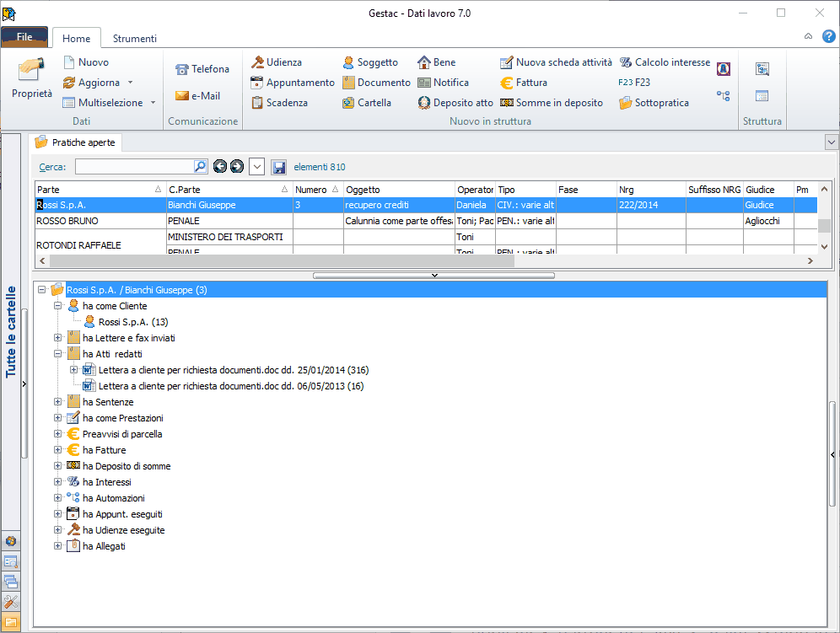The image size is (840, 633).
Task: Open the dropdown next to search arrows
Action: pyautogui.click(x=257, y=167)
